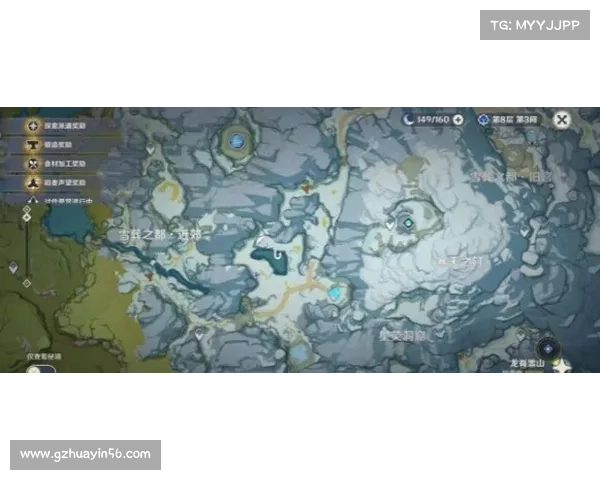Select the waypoint left of the Statue of The Seven
The image size is (600, 480).
coord(150,149)
